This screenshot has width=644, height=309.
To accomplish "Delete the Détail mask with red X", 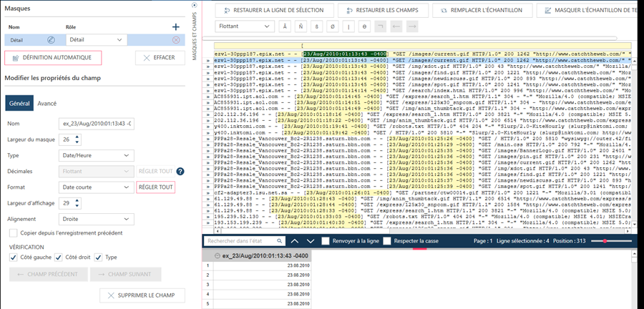I will tap(175, 40).
